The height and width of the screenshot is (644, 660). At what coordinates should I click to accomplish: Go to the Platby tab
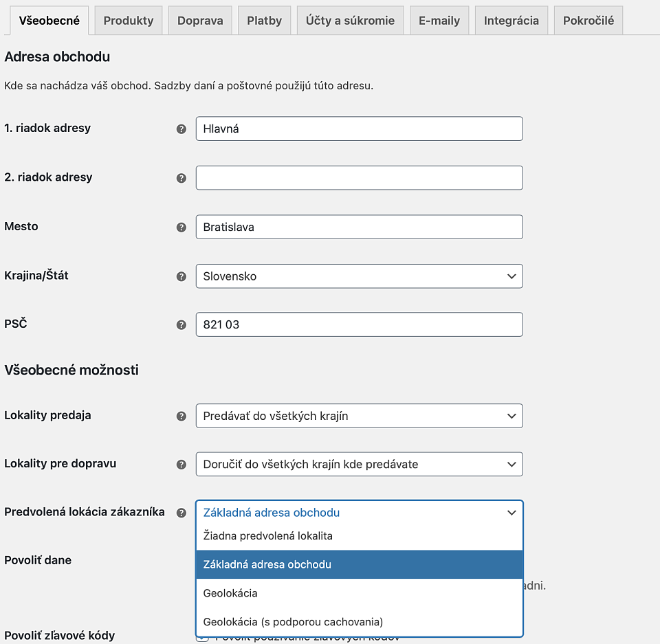[265, 21]
